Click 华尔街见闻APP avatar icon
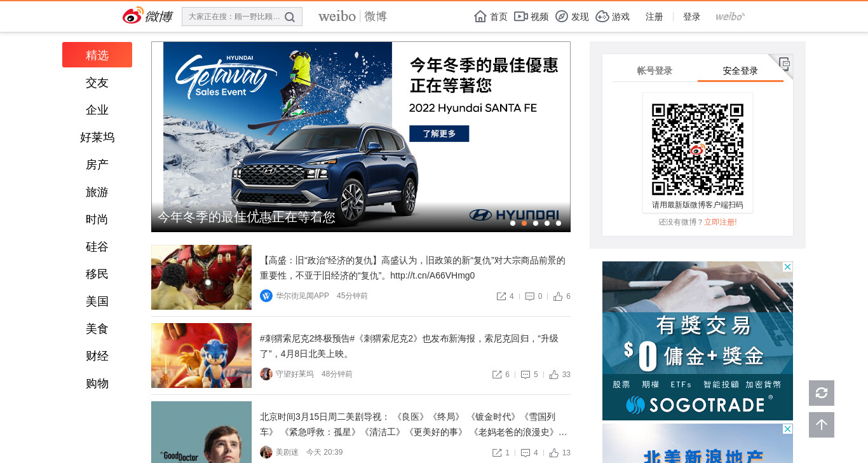This screenshot has height=463, width=868. tap(266, 296)
